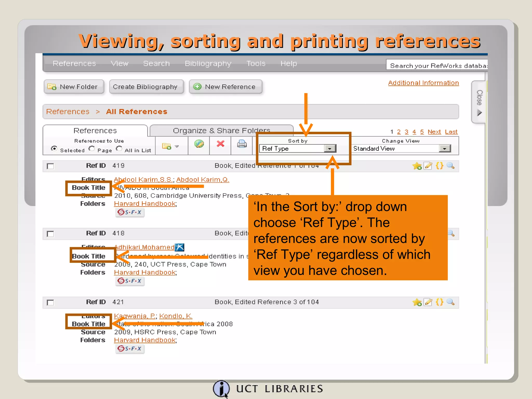The image size is (532, 399).
Task: Click the SFX button for Ref ID 418
Action: click(130, 281)
